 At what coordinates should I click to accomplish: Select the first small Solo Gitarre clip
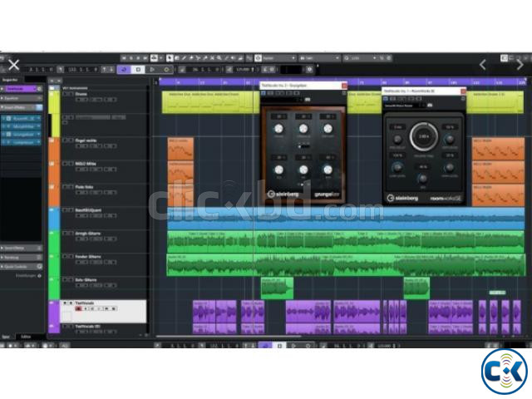(277, 288)
